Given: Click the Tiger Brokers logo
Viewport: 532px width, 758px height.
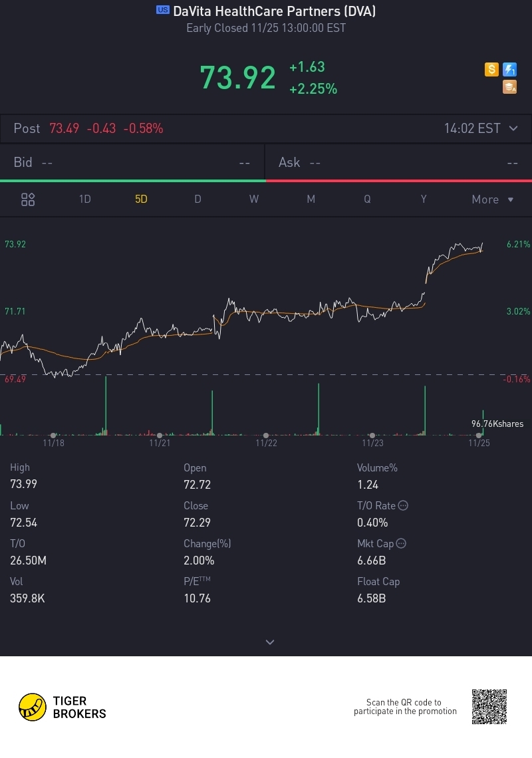Looking at the screenshot, I should click(63, 707).
